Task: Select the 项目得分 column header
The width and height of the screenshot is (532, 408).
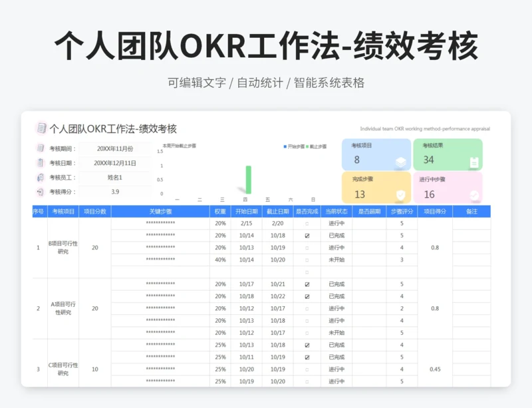Action: pyautogui.click(x=435, y=211)
